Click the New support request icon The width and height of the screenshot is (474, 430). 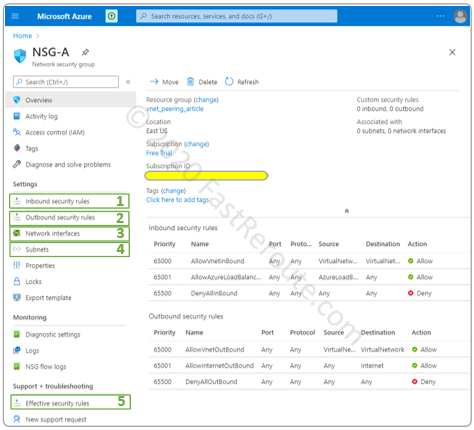[17, 419]
